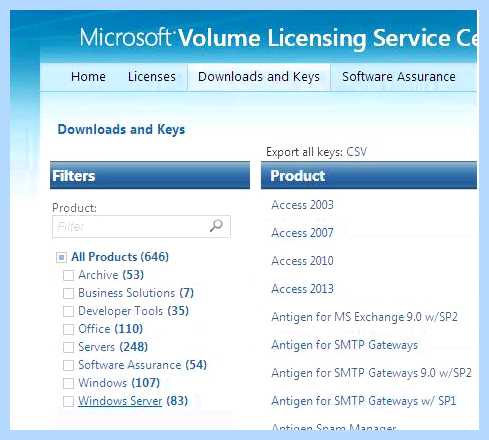Enable Software Assurance (54) filter checkbox
Viewport: 489px width, 440px height.
[x=68, y=365]
